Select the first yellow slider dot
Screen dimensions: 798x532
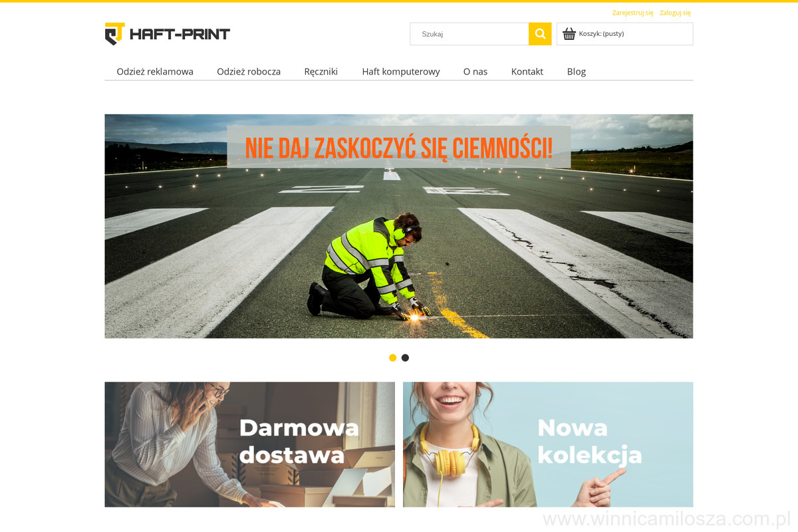pyautogui.click(x=392, y=358)
